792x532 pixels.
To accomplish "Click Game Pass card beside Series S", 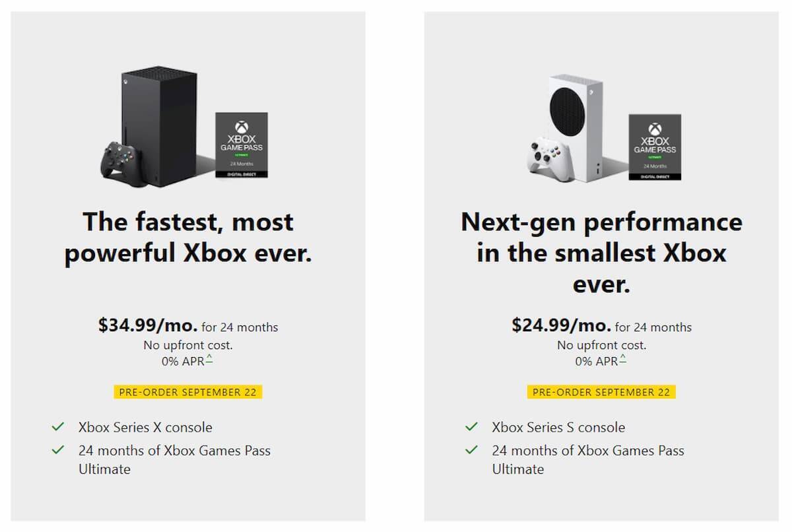I will coord(654,147).
